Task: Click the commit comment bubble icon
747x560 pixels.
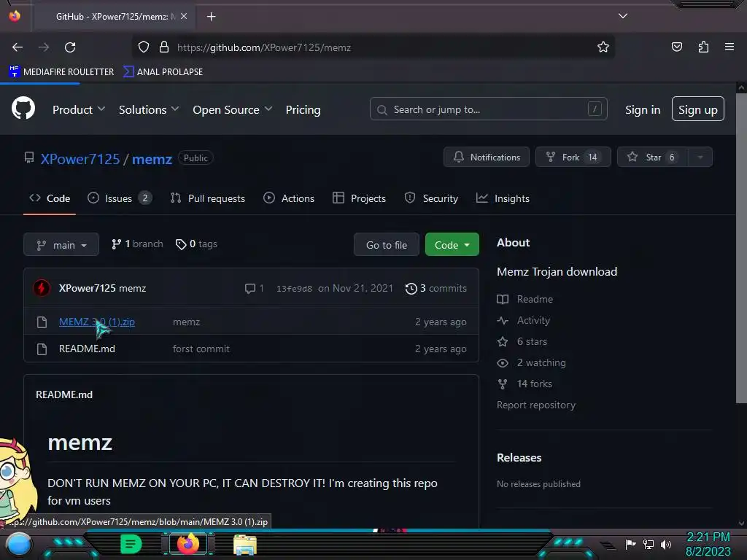Action: pyautogui.click(x=250, y=289)
